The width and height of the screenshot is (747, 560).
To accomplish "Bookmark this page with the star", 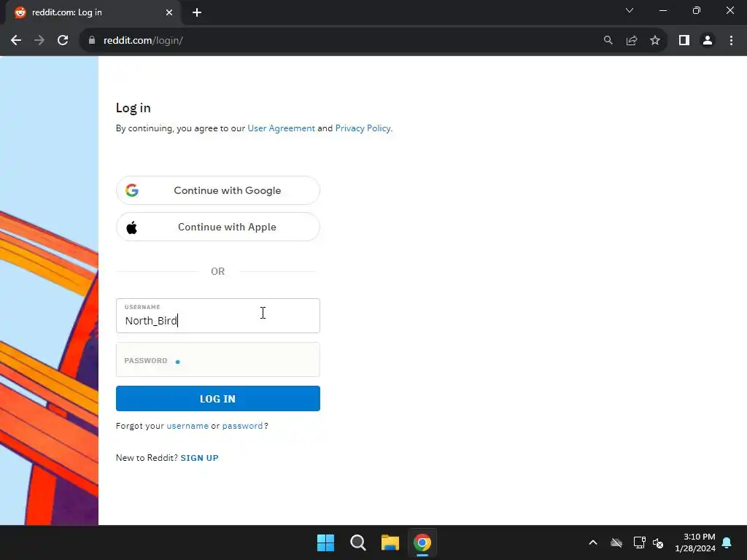I will click(655, 41).
